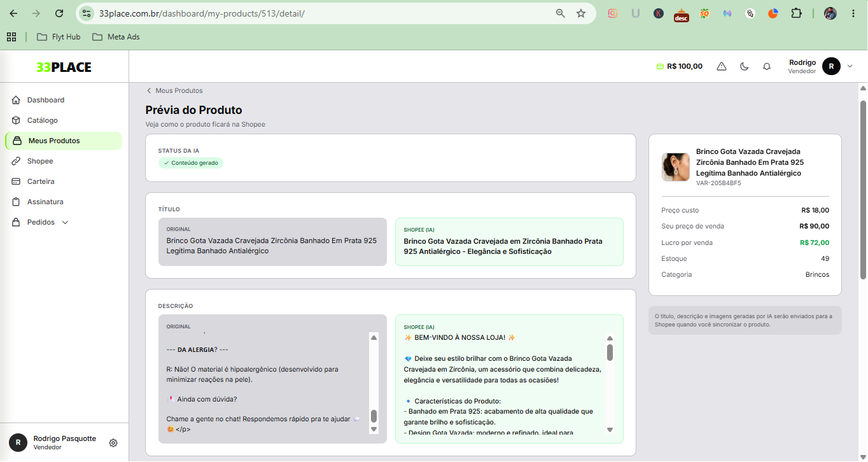The image size is (868, 462).
Task: Open Assinatura in the sidebar
Action: [x=64, y=202]
